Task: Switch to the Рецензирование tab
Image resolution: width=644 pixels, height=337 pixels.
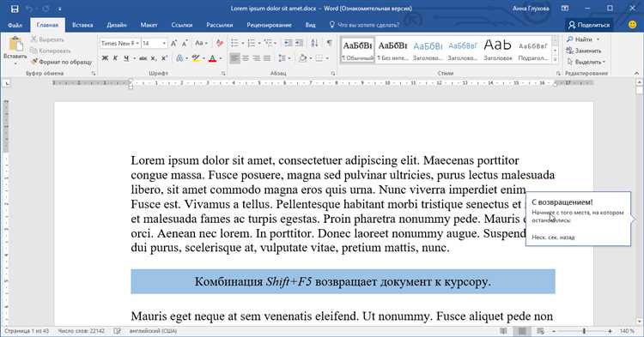Action: [x=269, y=25]
